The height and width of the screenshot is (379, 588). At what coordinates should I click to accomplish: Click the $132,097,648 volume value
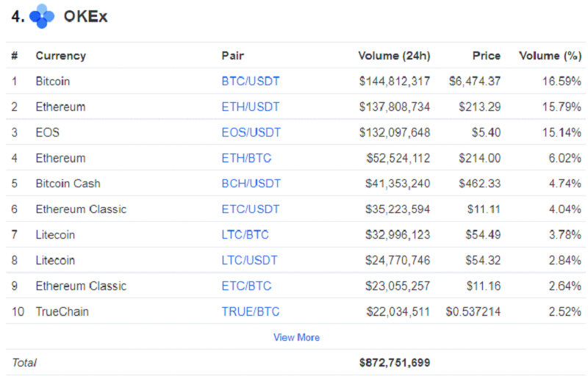395,132
